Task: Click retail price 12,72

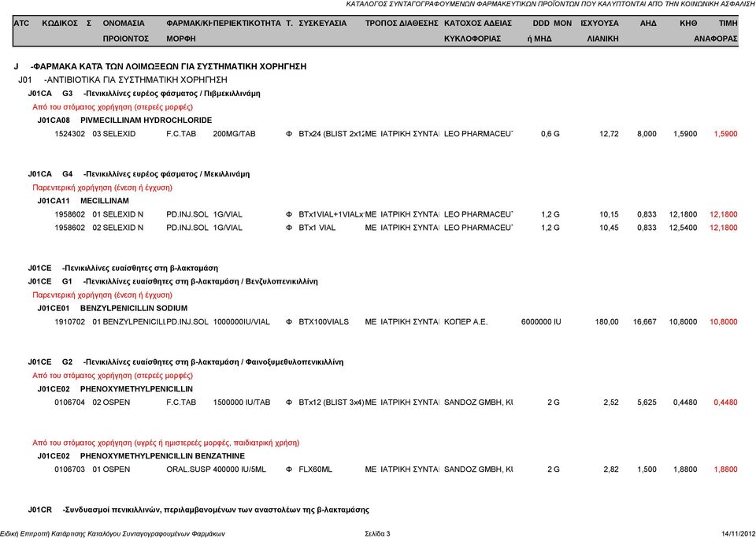Action: point(609,134)
